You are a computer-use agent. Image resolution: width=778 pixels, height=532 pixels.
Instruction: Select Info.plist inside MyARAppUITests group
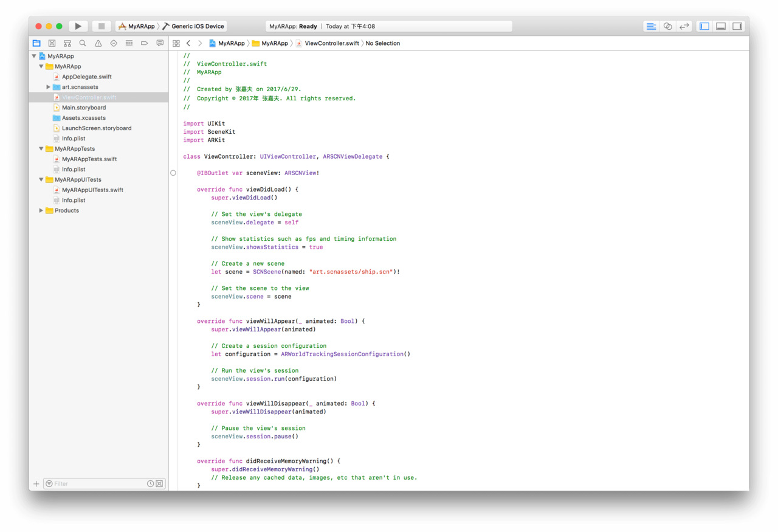74,200
